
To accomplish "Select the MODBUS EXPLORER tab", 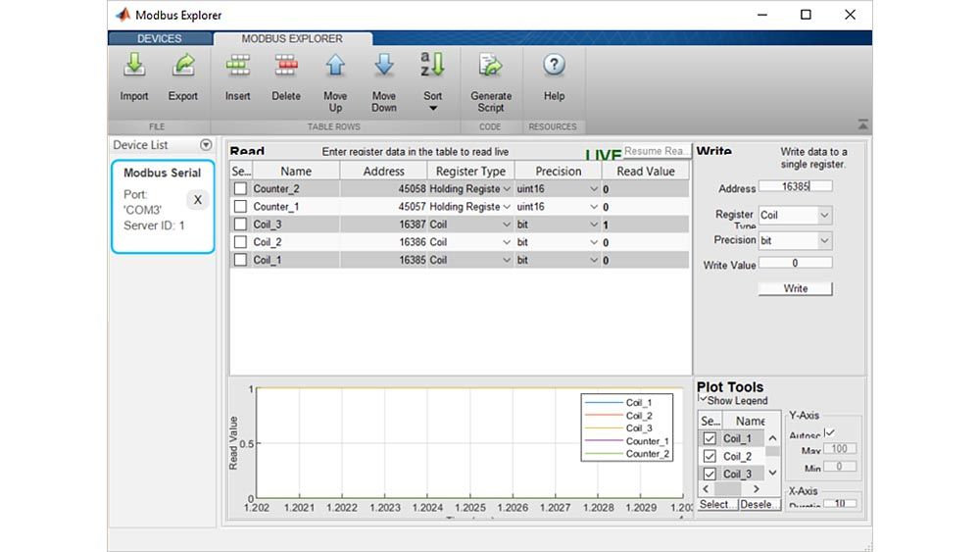I will coord(292,39).
